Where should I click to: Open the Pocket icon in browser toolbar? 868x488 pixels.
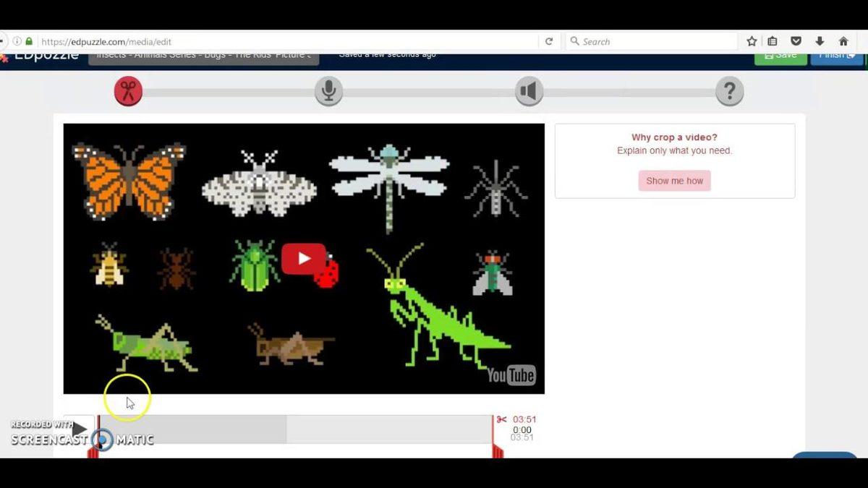pos(796,42)
